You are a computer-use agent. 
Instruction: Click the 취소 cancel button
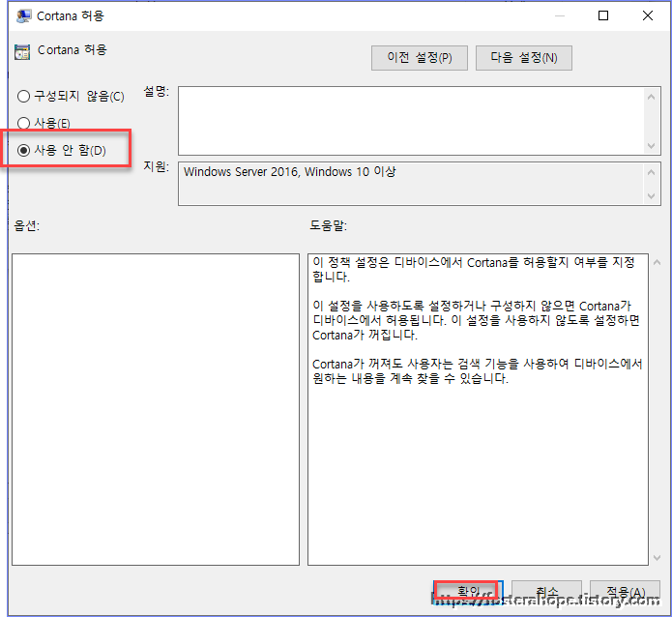[546, 592]
